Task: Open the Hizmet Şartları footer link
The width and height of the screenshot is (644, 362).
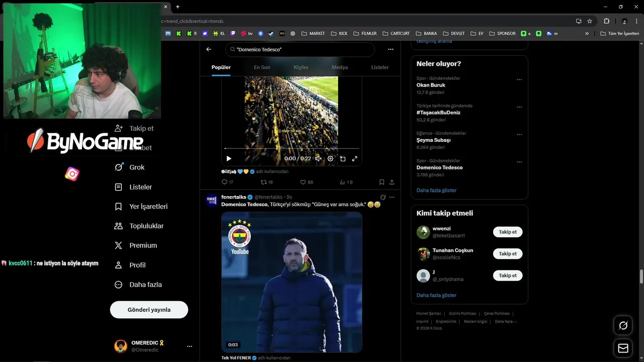Action: (x=429, y=313)
